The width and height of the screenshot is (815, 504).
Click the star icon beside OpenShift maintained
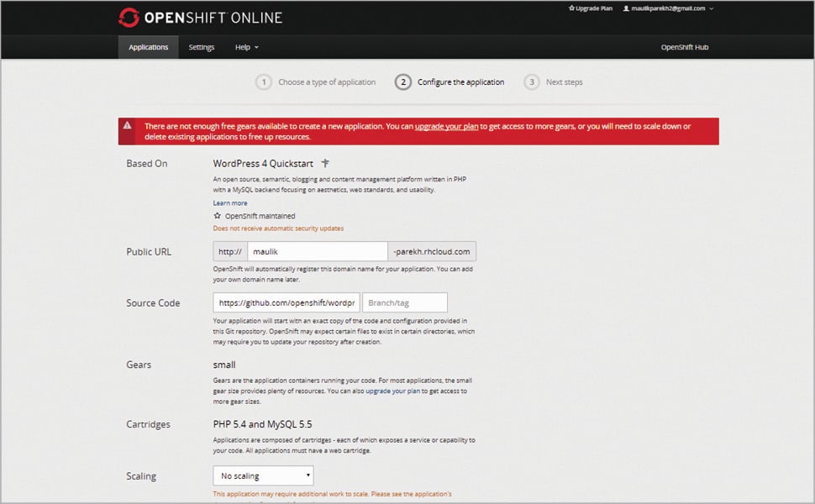click(218, 216)
